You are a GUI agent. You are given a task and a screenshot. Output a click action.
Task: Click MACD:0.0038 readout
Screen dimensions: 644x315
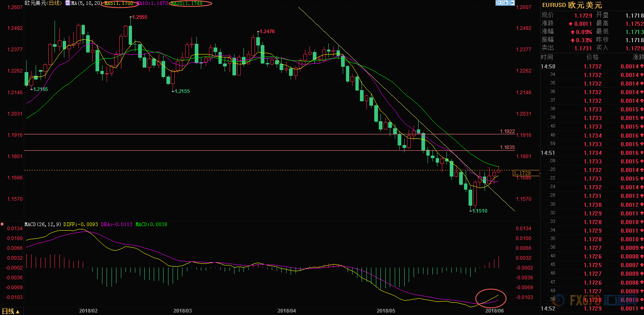coord(151,224)
